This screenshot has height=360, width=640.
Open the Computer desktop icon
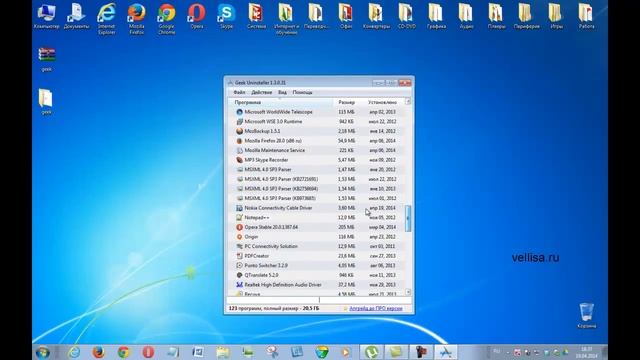click(x=47, y=16)
